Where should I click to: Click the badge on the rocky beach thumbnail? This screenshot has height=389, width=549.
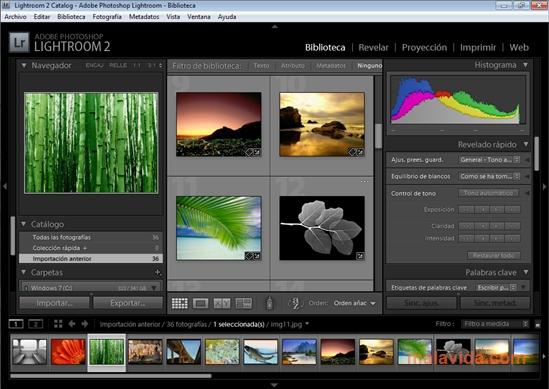click(356, 152)
